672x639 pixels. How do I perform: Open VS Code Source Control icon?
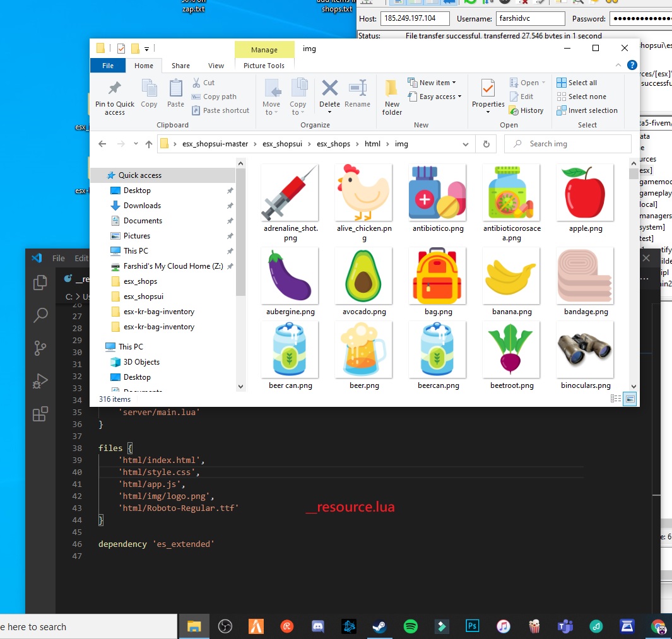click(40, 348)
